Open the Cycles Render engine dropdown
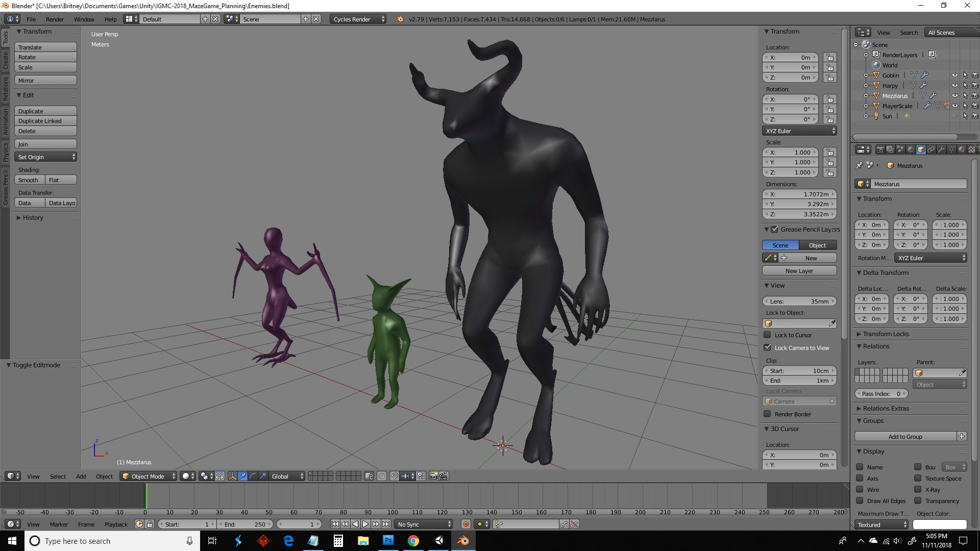Screen dimensions: 980x551 tap(358, 19)
